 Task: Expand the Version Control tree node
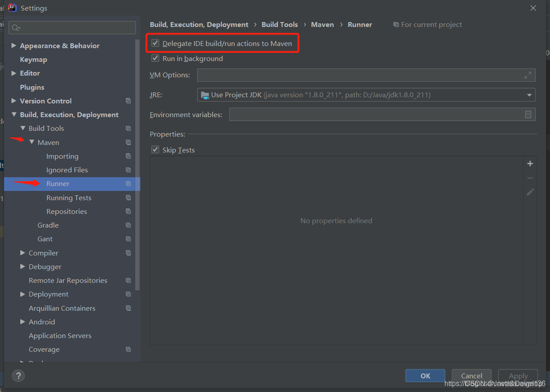tap(14, 101)
